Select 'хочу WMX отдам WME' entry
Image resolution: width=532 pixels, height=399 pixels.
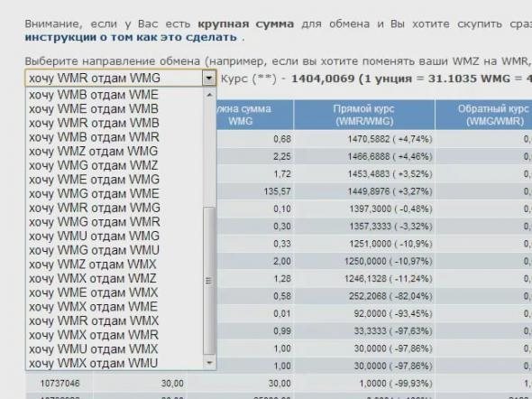115,307
